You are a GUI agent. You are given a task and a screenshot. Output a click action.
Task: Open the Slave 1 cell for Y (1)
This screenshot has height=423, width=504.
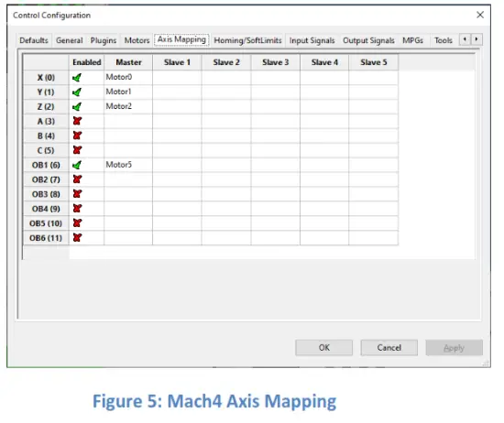coord(177,92)
